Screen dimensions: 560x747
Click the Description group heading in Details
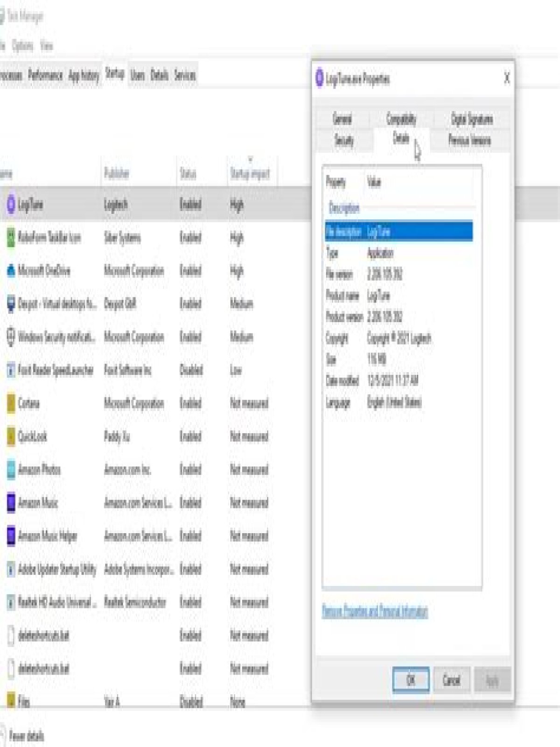tap(344, 208)
